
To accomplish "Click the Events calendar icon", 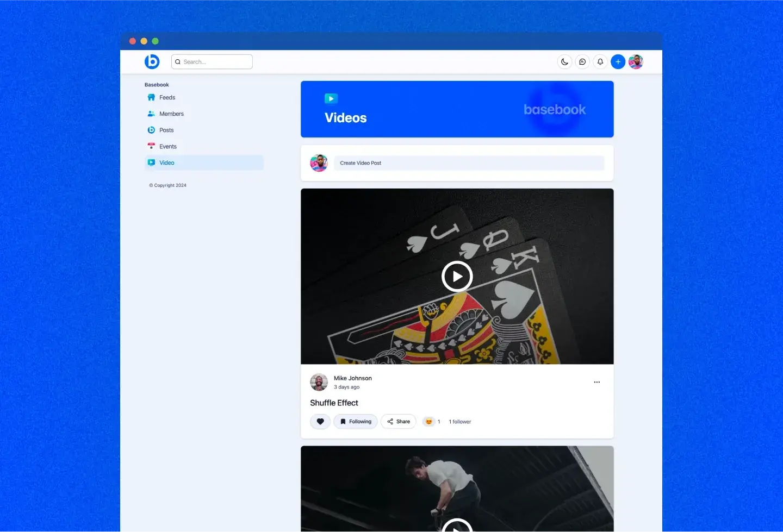I will pyautogui.click(x=151, y=146).
